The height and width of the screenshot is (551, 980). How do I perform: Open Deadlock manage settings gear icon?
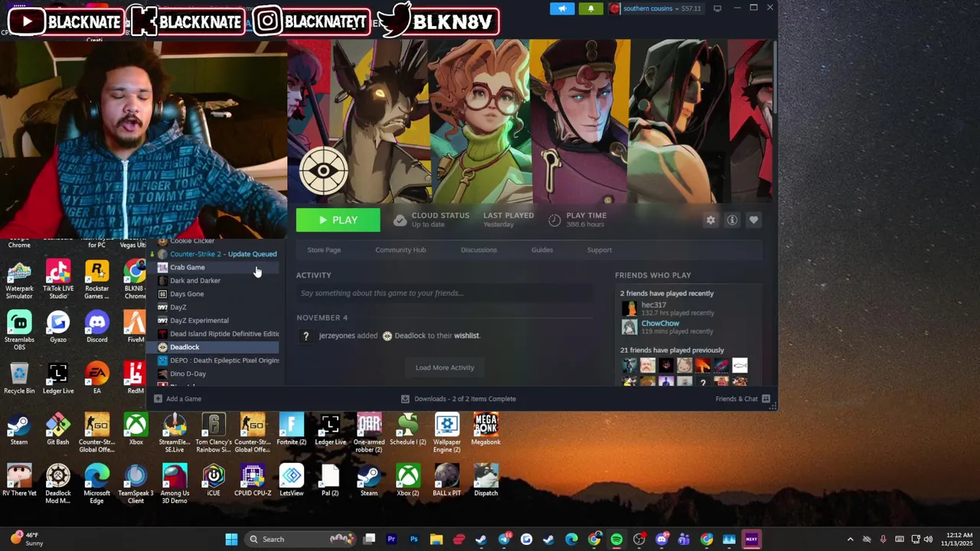pos(710,220)
